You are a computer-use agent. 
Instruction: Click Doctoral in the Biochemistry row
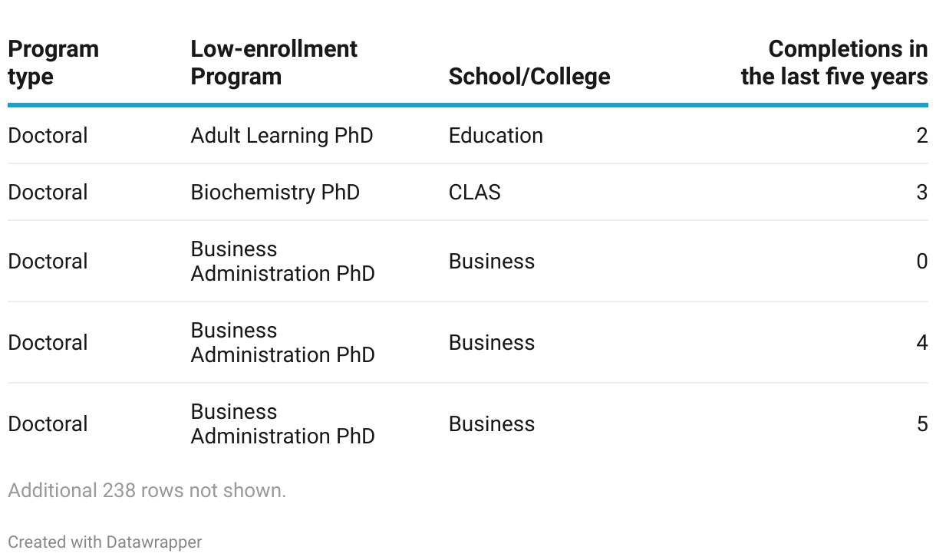[48, 193]
